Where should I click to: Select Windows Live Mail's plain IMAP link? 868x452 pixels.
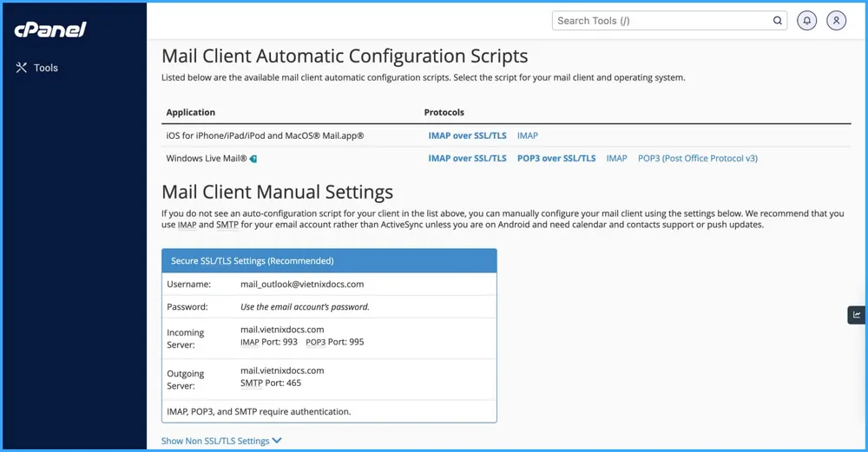click(x=616, y=159)
